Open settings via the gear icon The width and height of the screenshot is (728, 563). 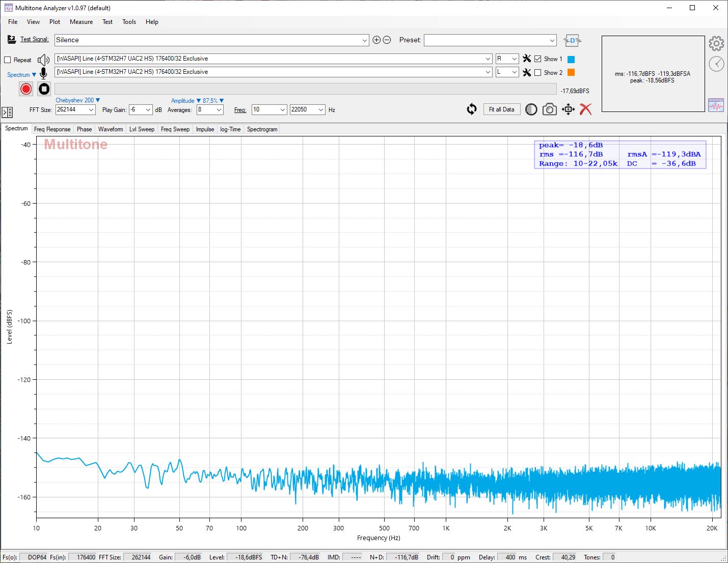click(x=716, y=44)
